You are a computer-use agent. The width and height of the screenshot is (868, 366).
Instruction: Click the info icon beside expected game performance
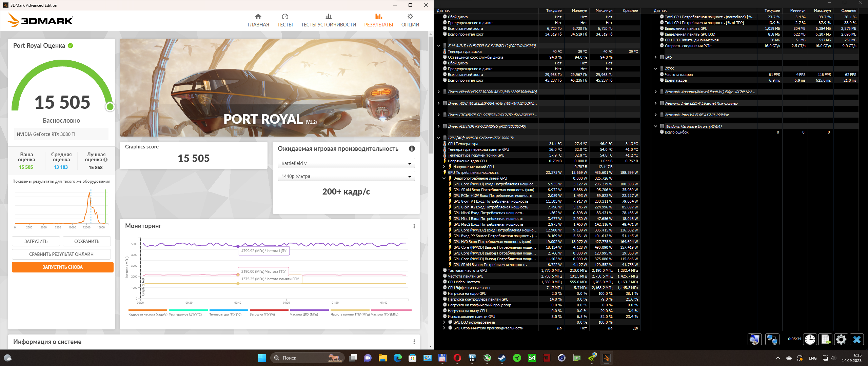(412, 149)
